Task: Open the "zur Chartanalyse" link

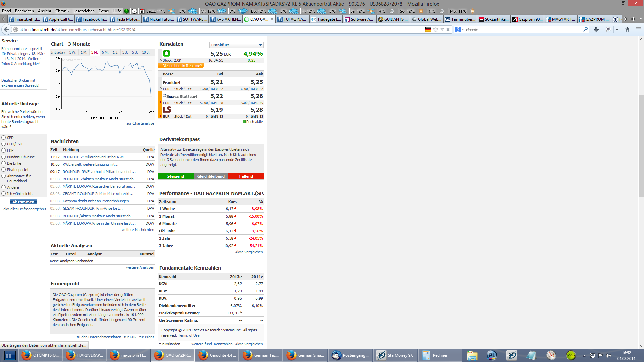Action: (x=140, y=123)
